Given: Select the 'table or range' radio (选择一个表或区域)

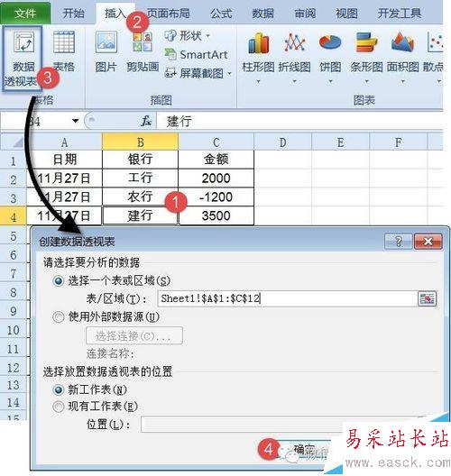Looking at the screenshot, I should [58, 280].
